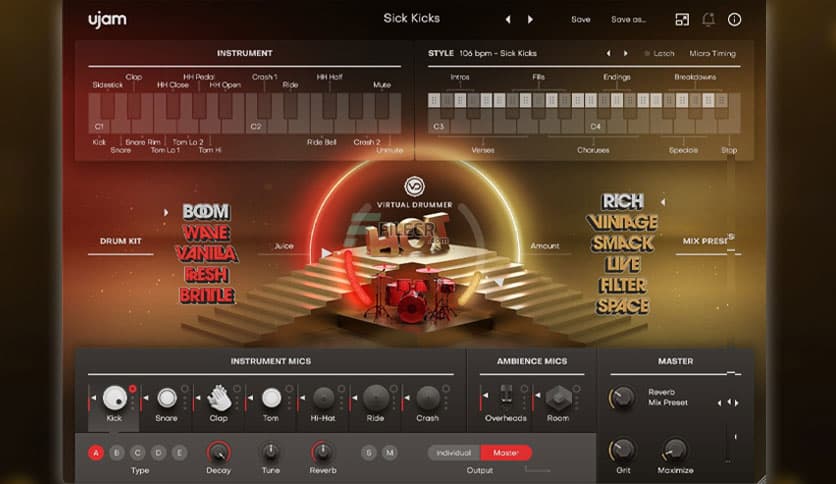Open the window resize icon in the header
Viewport: 836px width, 484px height.
coord(682,20)
